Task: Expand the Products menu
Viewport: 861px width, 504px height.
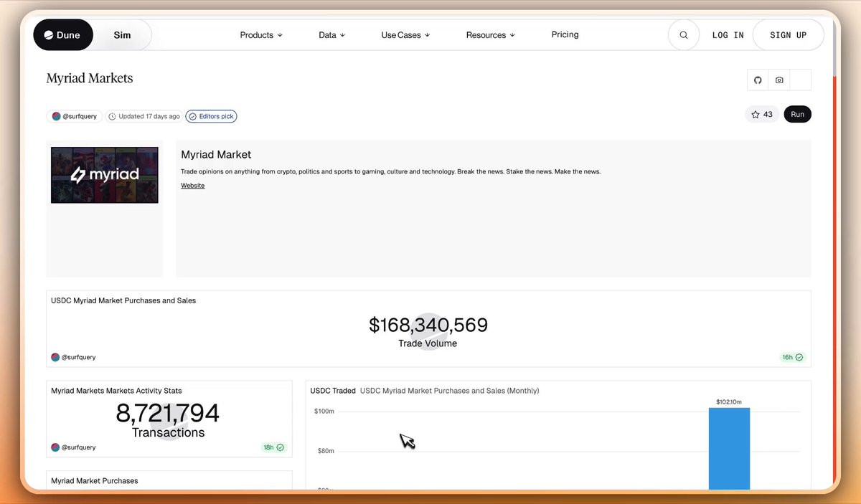Action: pos(261,35)
